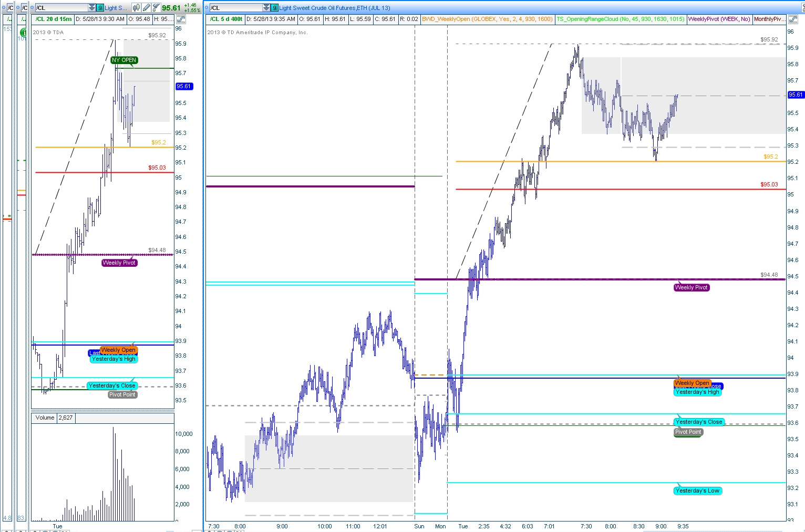Open the candlestick chart style icon
Viewport: 805px width, 532px height.
[137, 8]
